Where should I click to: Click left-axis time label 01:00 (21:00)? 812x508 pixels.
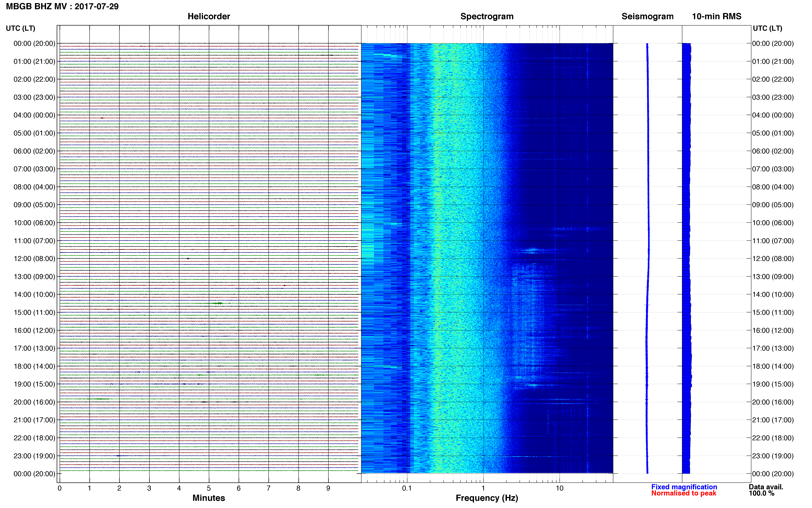coord(34,62)
